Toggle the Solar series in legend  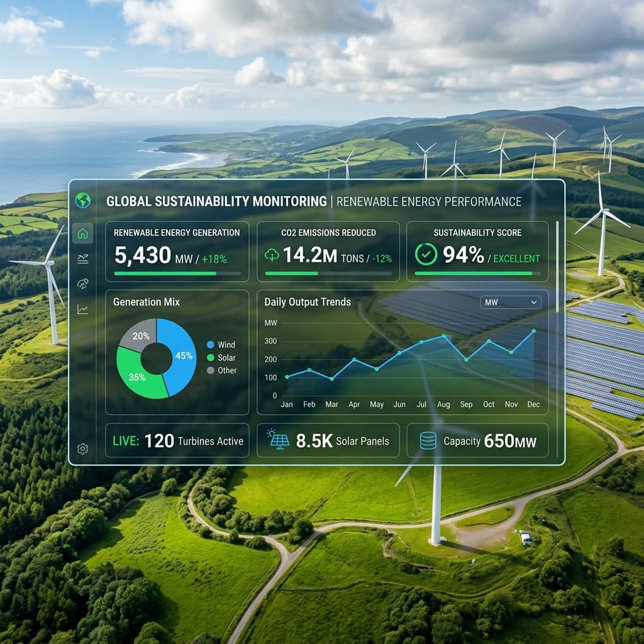coord(221,357)
